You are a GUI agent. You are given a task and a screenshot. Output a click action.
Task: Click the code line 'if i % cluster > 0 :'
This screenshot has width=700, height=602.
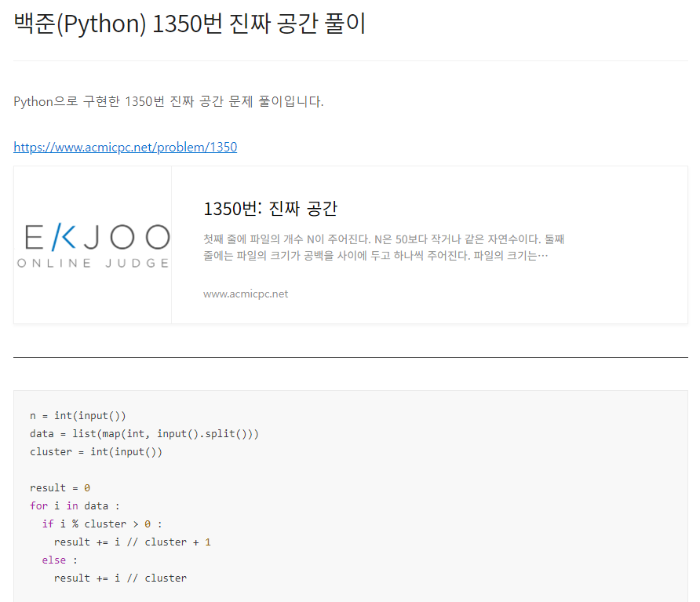102,524
